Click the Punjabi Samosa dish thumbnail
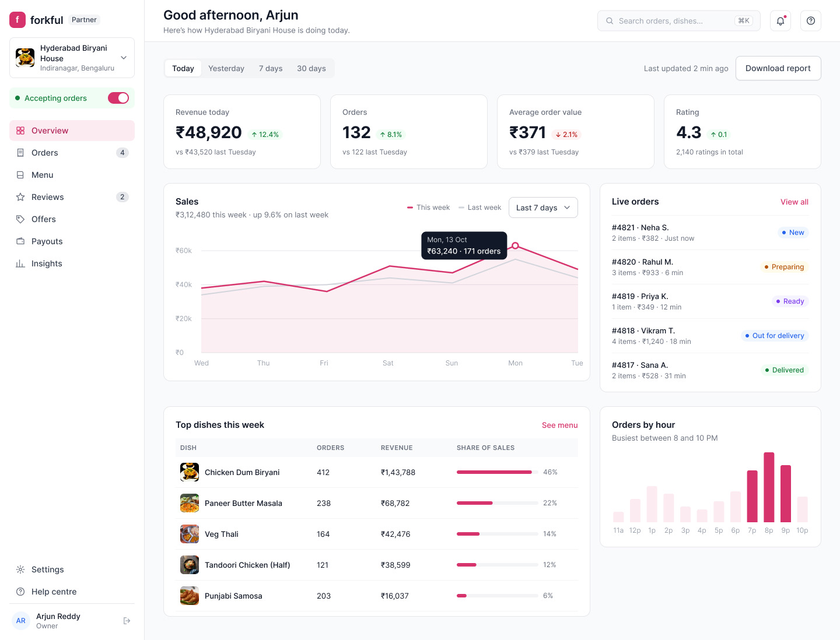The width and height of the screenshot is (840, 640). point(190,596)
